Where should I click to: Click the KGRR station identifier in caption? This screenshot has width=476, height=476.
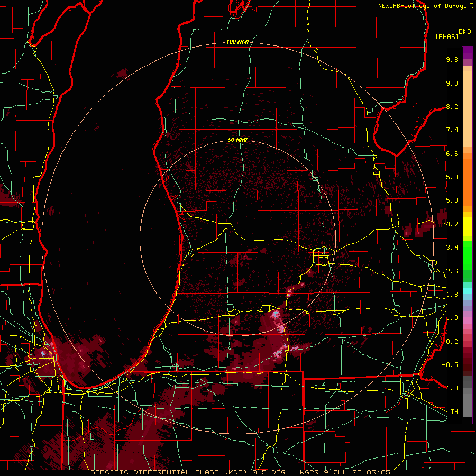(309, 472)
